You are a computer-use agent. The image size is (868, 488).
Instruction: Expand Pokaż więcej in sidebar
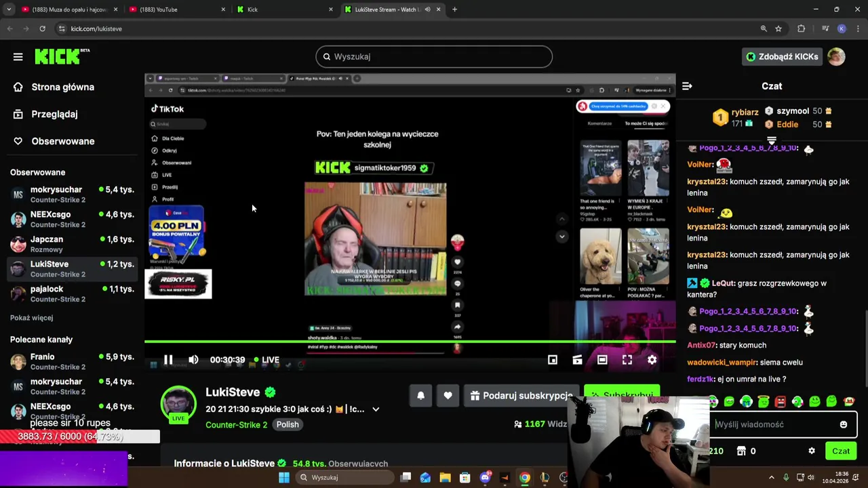click(x=31, y=318)
